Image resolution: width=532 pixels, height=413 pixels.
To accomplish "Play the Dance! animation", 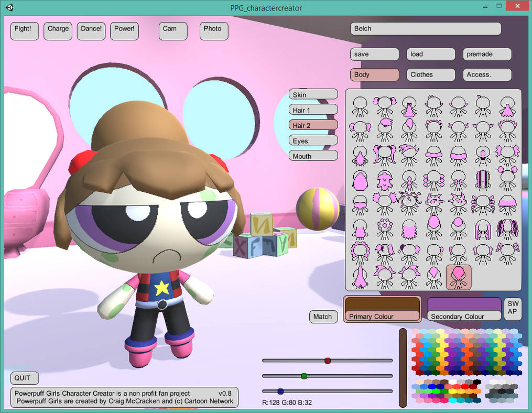I will pos(91,31).
